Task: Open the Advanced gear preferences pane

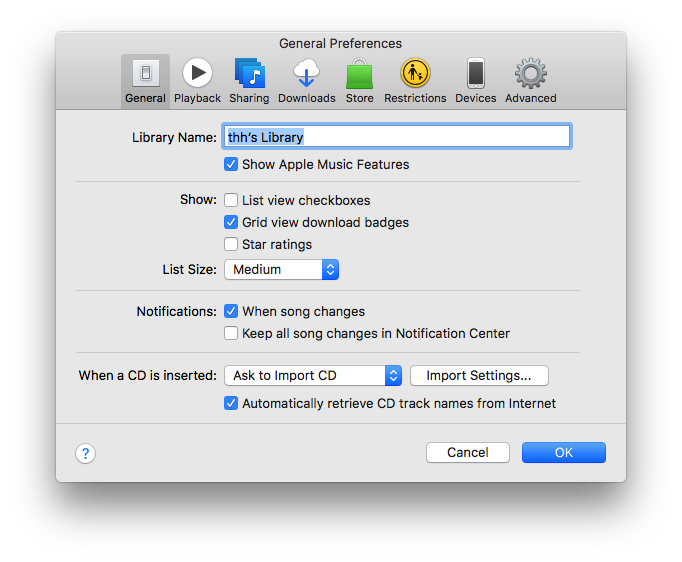Action: (x=531, y=81)
